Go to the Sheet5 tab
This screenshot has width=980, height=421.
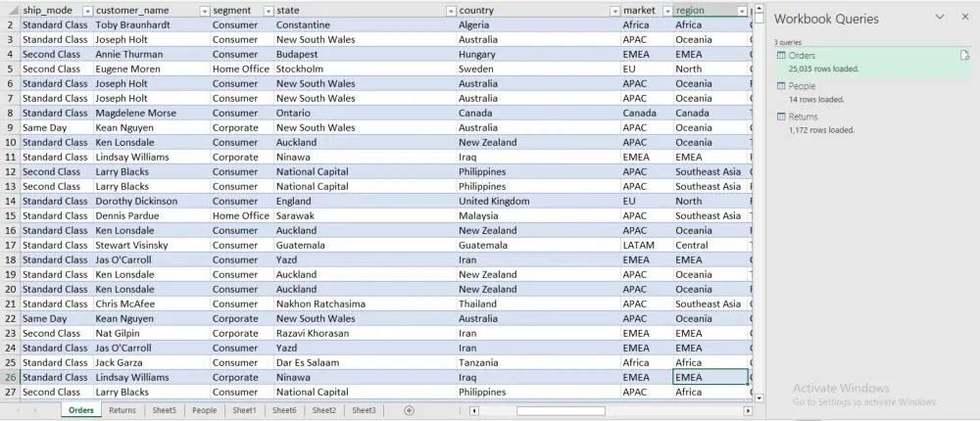pos(164,410)
